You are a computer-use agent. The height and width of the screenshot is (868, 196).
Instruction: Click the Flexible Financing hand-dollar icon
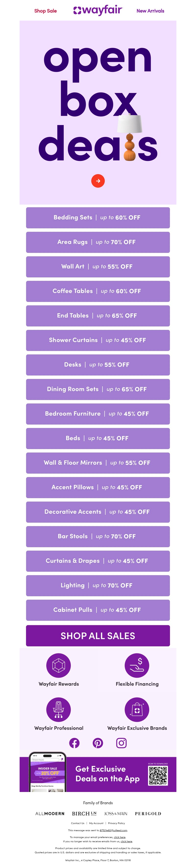tap(137, 665)
